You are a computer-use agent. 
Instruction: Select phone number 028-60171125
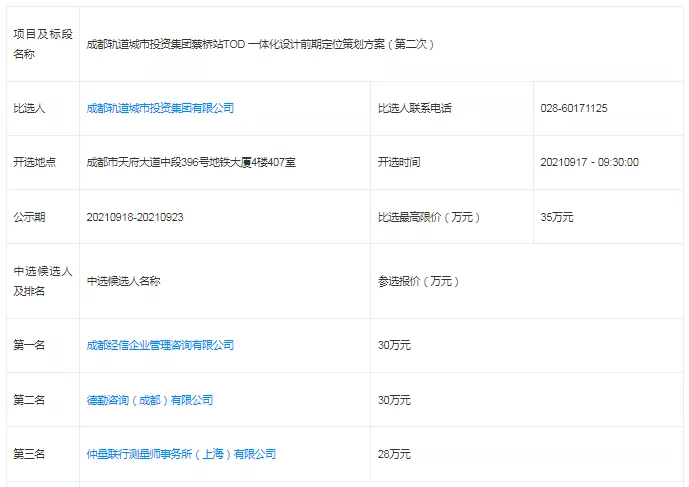coord(574,108)
